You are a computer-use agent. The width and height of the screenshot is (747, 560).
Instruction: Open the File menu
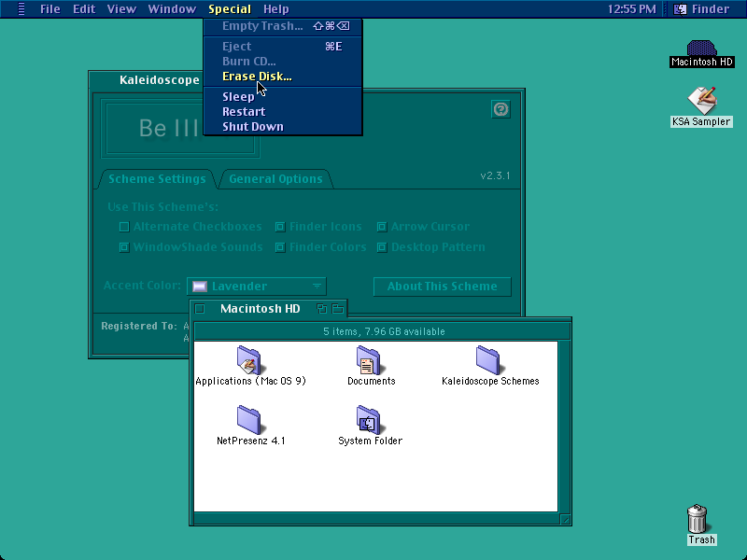[x=50, y=9]
